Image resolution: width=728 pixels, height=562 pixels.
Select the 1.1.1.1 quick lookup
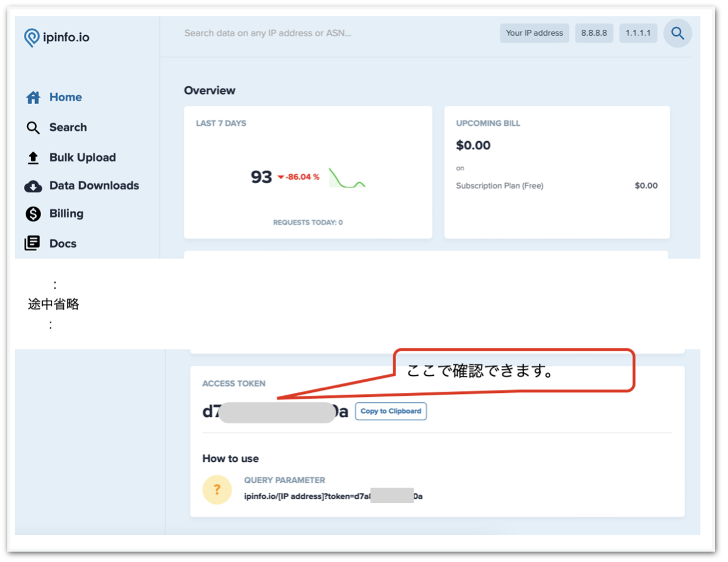click(638, 33)
